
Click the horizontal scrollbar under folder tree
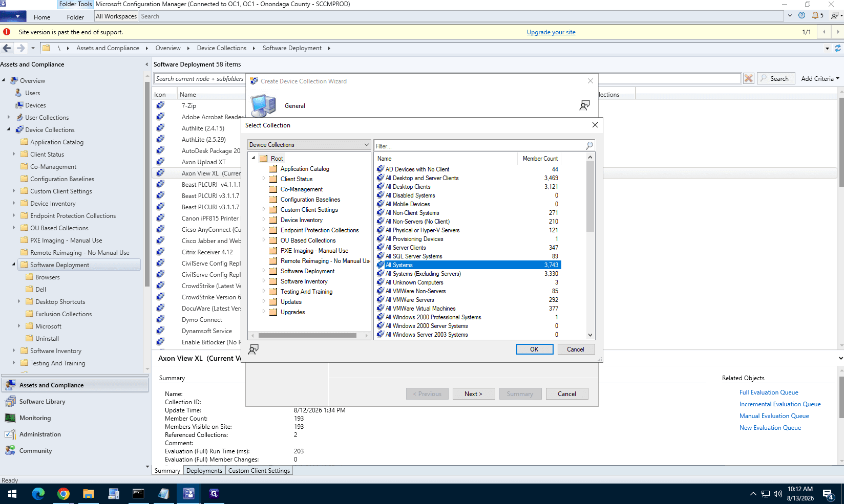pos(307,336)
